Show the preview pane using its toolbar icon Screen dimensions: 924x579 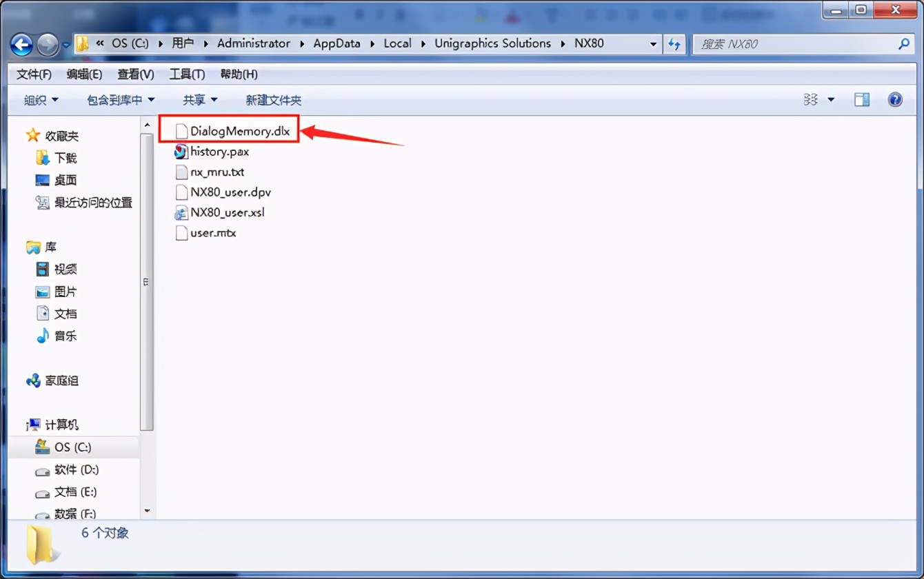(x=862, y=100)
